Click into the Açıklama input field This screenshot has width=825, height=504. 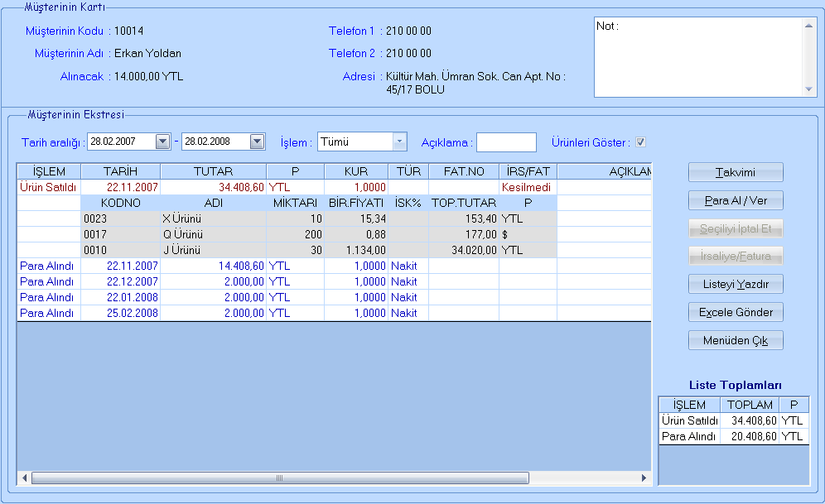pos(506,142)
